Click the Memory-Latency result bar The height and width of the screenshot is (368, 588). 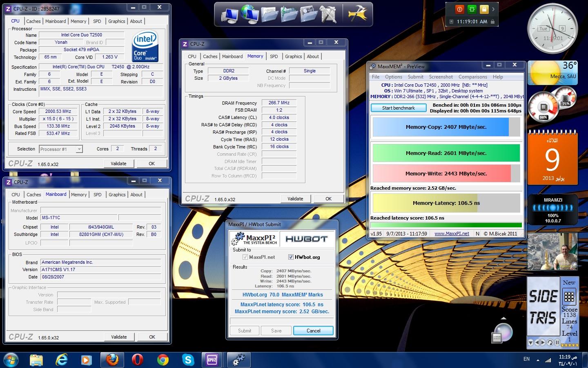click(446, 203)
